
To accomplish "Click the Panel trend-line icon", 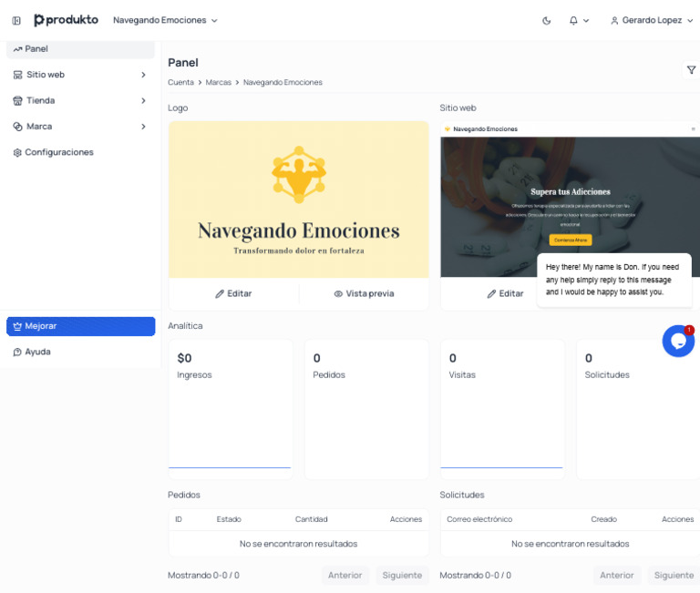I will coord(17,49).
